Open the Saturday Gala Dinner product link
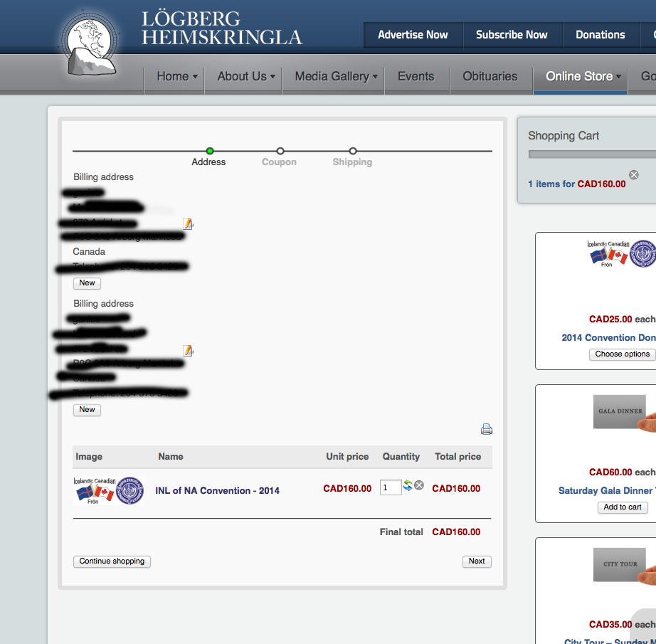Screen dimensions: 656x644 (x=607, y=490)
